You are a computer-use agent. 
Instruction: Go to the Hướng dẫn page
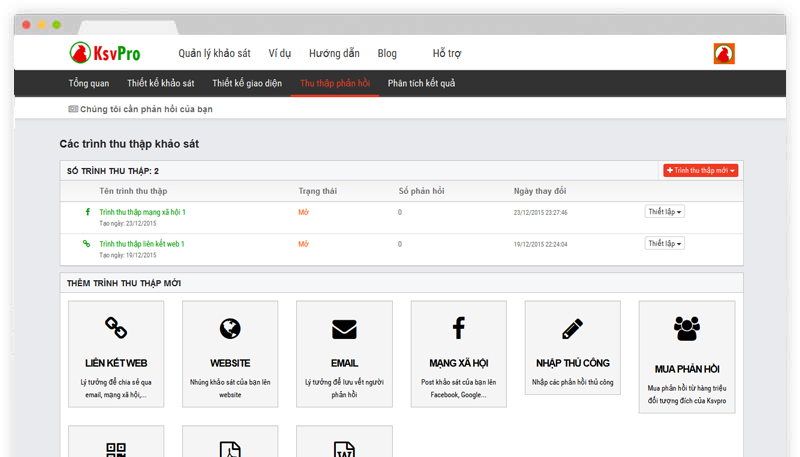pos(334,54)
